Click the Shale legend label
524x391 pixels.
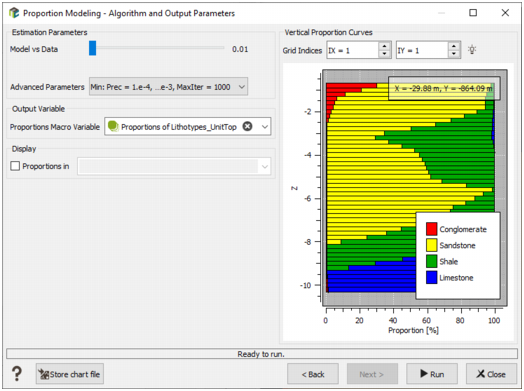click(x=448, y=261)
